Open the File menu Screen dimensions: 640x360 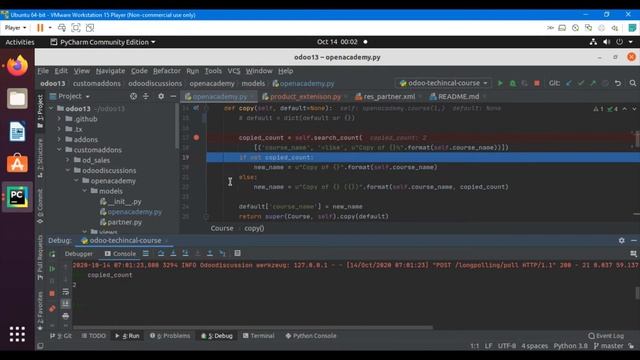[x=43, y=71]
